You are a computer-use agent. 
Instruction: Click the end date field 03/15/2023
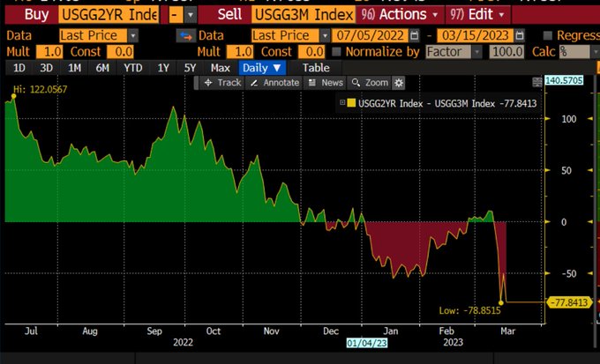(476, 35)
